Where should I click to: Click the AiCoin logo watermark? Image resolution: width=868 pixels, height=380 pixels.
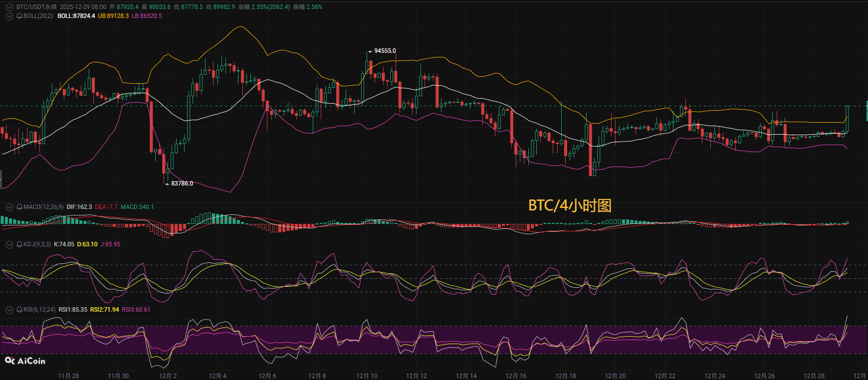[x=25, y=361]
